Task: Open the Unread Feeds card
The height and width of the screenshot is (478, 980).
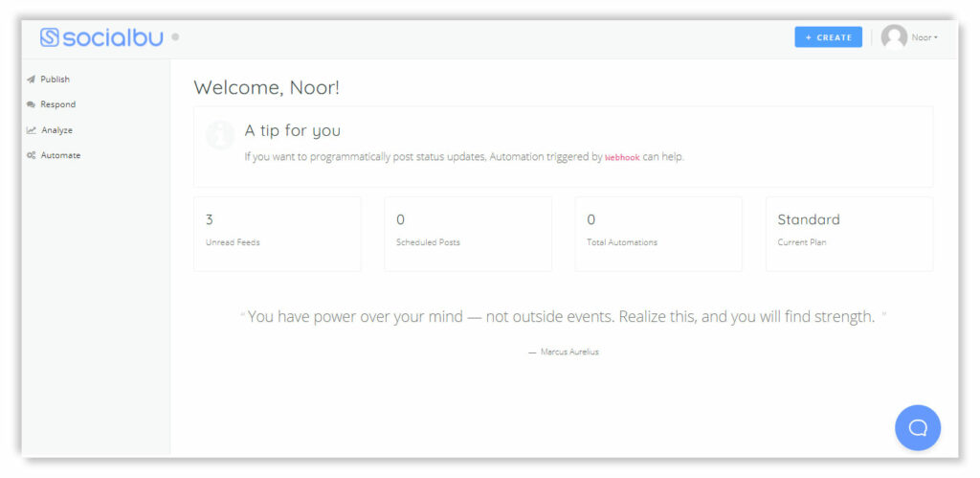Action: 277,234
